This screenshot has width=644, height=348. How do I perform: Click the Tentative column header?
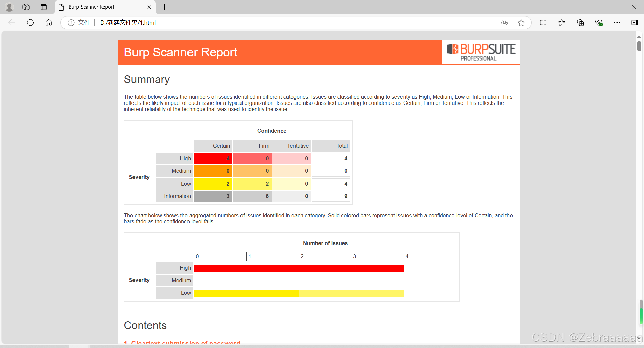tap(291, 146)
